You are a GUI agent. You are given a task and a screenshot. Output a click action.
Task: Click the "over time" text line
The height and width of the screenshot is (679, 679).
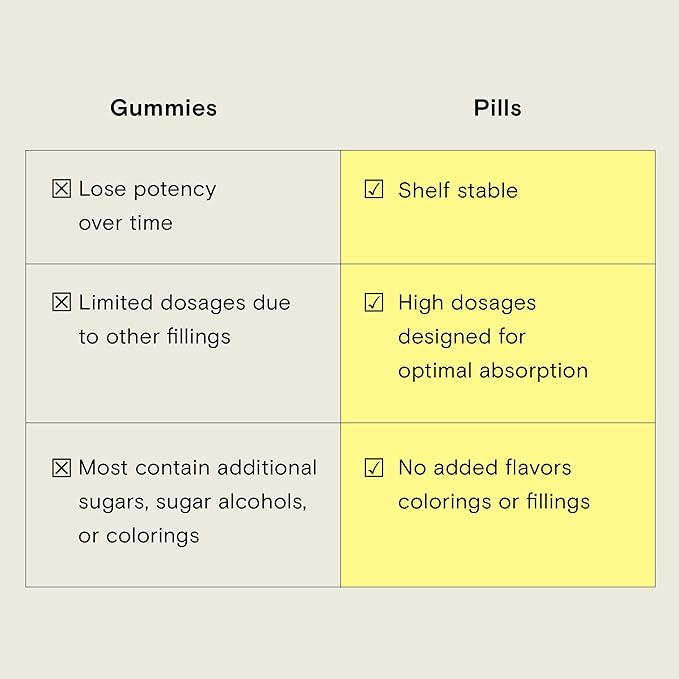(x=125, y=223)
